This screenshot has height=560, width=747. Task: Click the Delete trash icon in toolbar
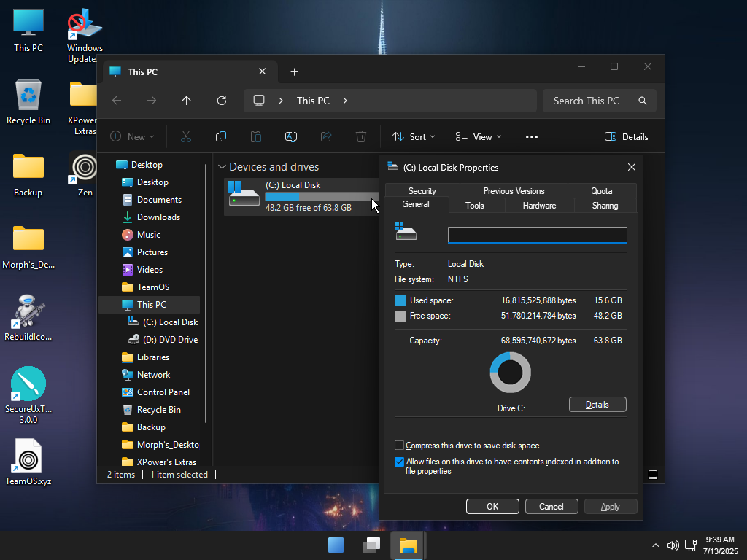[x=361, y=136]
